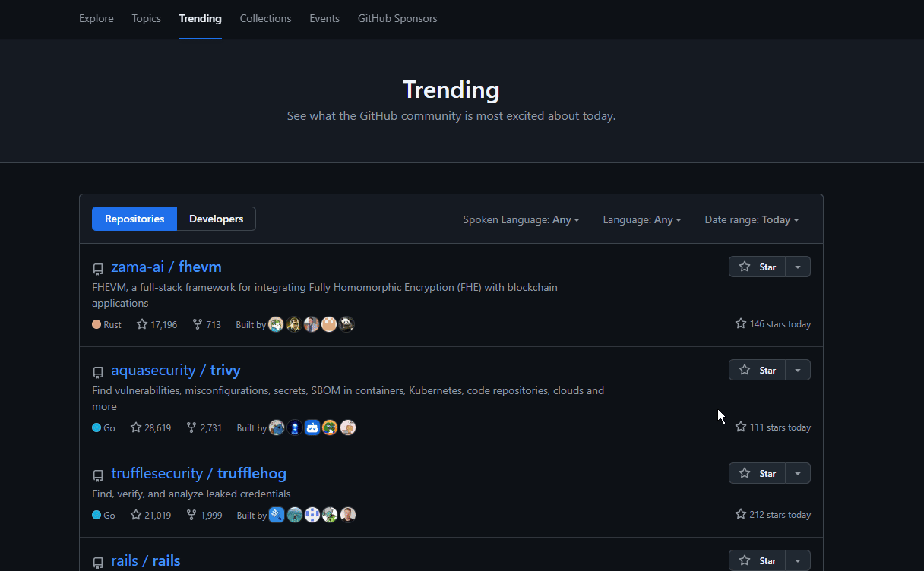Open the Date range dropdown

pyautogui.click(x=752, y=219)
